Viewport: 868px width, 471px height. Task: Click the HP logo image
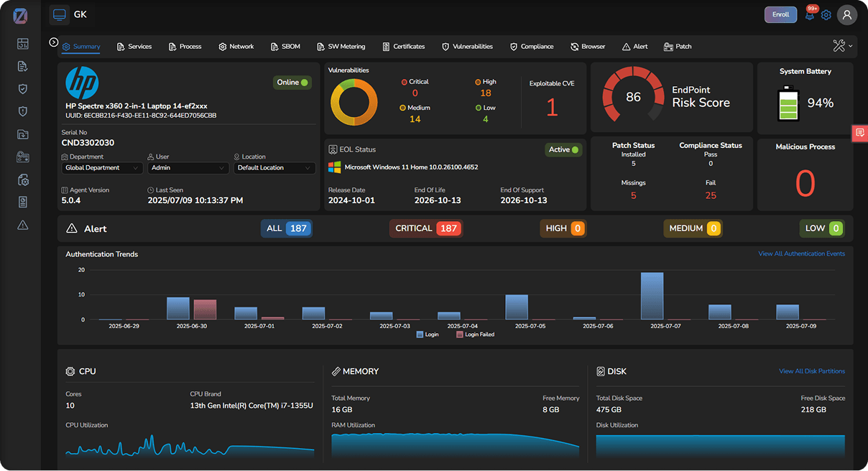coord(82,83)
